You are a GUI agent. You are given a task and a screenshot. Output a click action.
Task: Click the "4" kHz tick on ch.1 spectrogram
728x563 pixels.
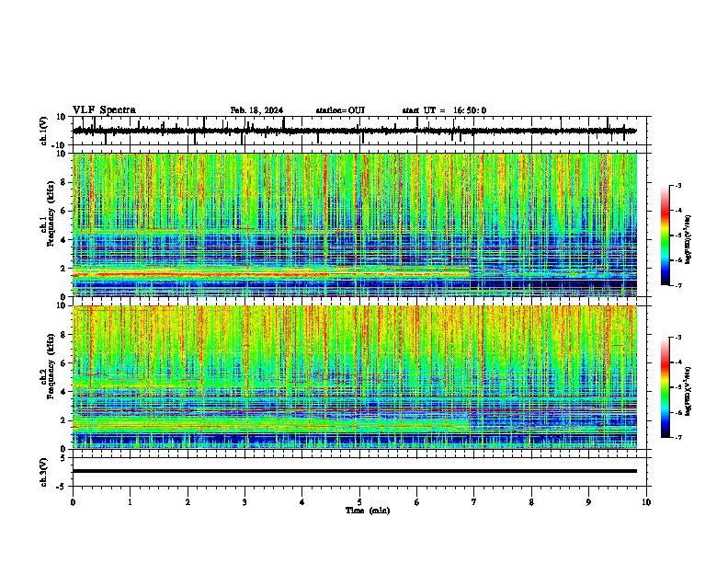(x=64, y=240)
